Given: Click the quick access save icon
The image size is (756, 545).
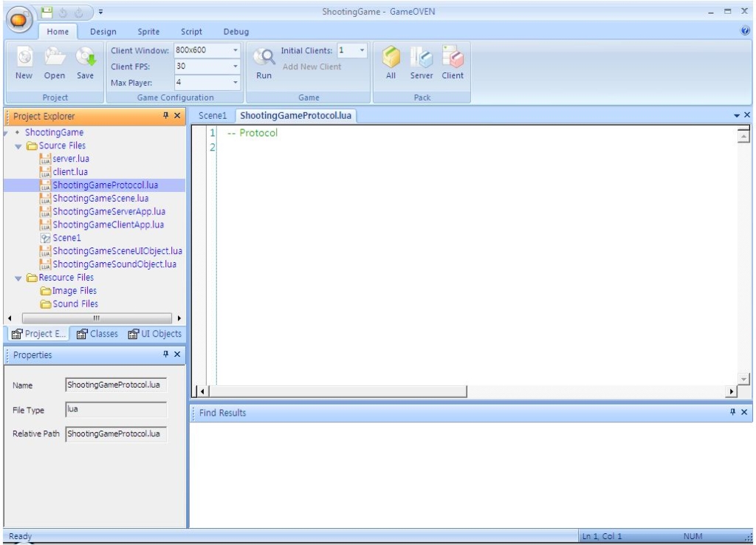Looking at the screenshot, I should tap(47, 12).
